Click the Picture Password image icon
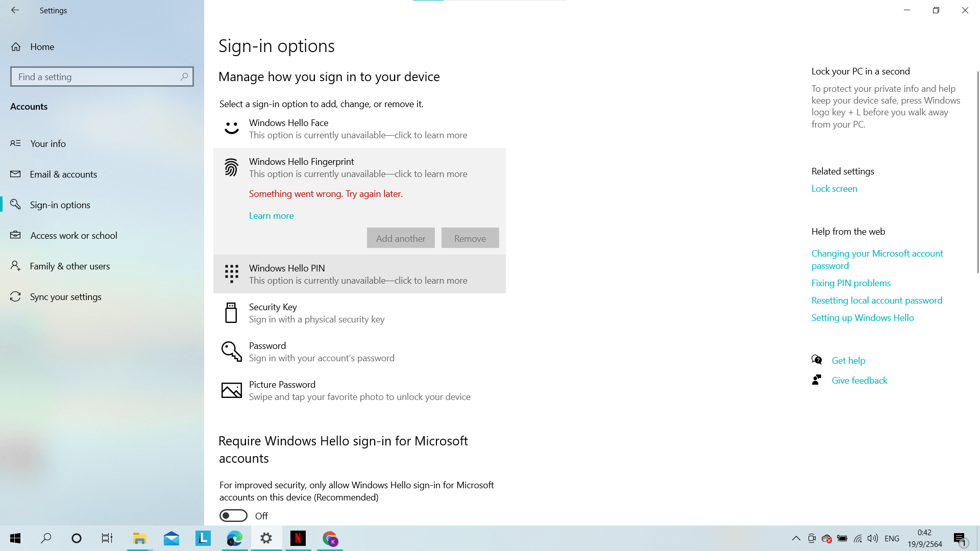The width and height of the screenshot is (980, 551). [231, 390]
